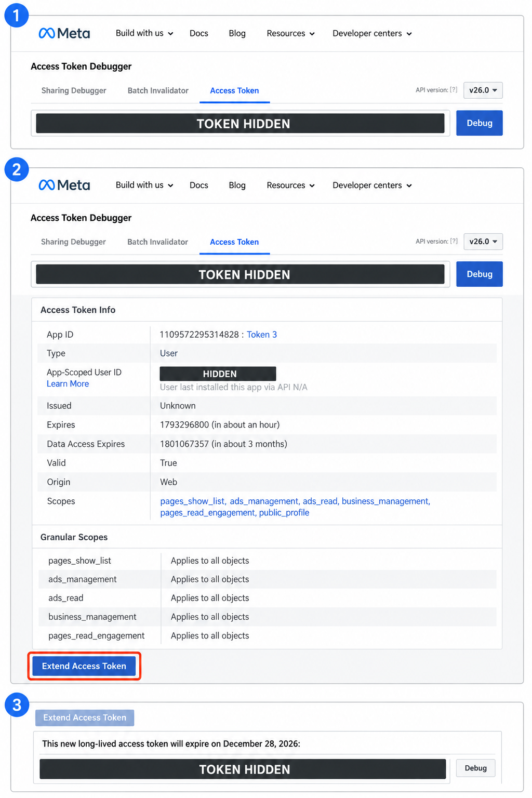Open the v26.0 version dropdown in panel 2

(483, 242)
